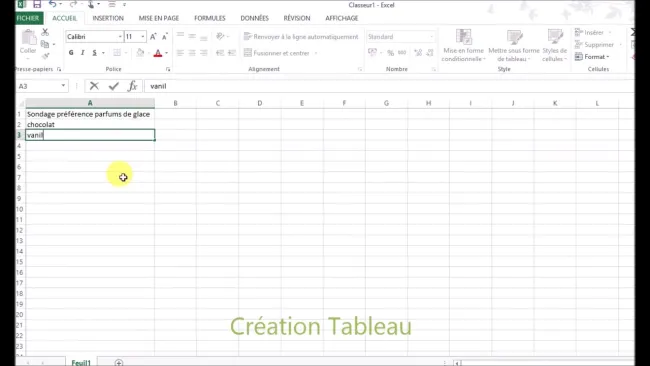
Task: Confirm entry with the check mark
Action: point(114,86)
